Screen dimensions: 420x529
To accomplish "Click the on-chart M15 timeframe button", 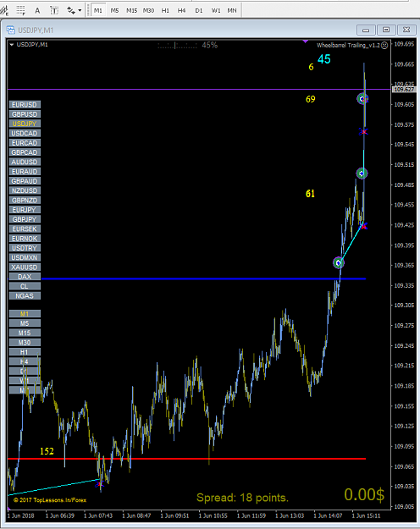I will (x=25, y=333).
